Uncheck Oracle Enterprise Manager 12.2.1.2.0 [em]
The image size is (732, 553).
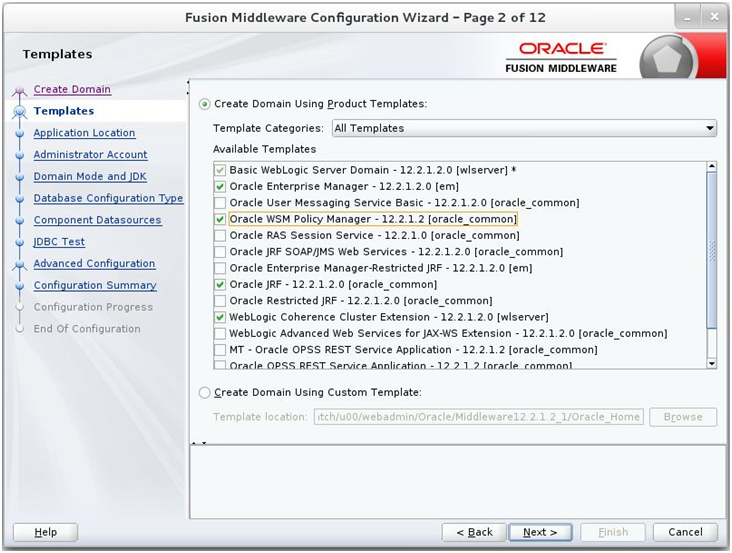coord(220,186)
